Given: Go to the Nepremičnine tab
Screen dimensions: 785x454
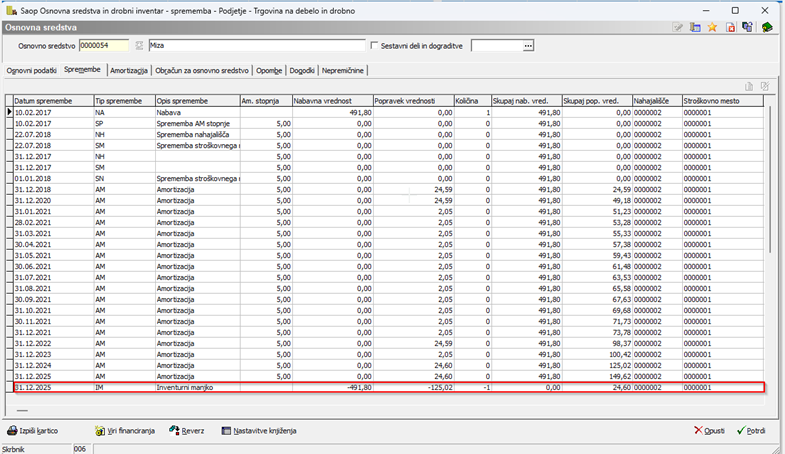Looking at the screenshot, I should click(x=342, y=71).
